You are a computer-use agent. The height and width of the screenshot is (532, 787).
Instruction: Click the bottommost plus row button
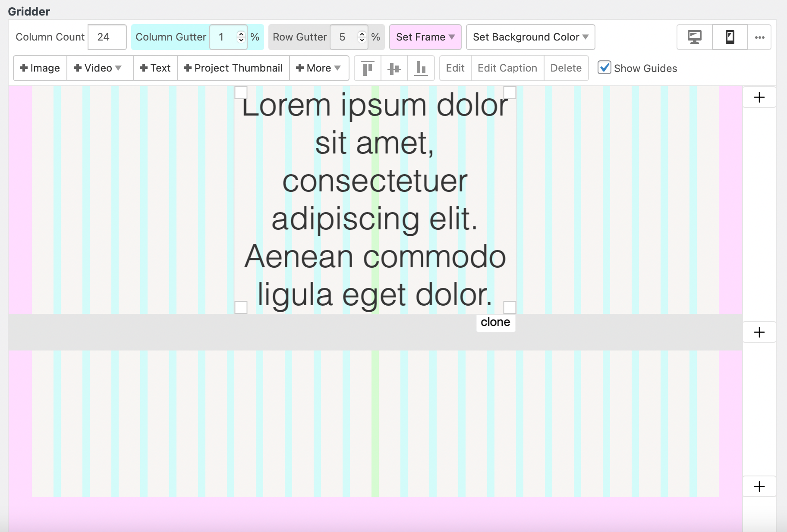[x=759, y=487]
